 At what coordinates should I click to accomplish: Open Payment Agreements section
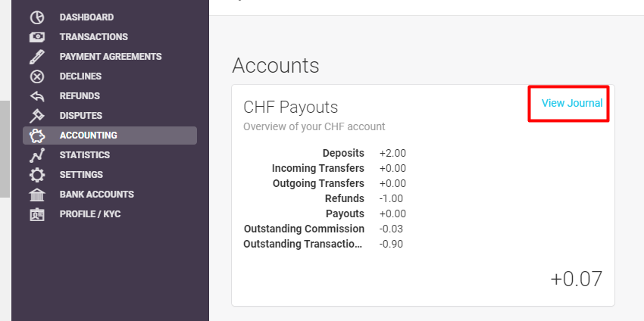pyautogui.click(x=111, y=57)
